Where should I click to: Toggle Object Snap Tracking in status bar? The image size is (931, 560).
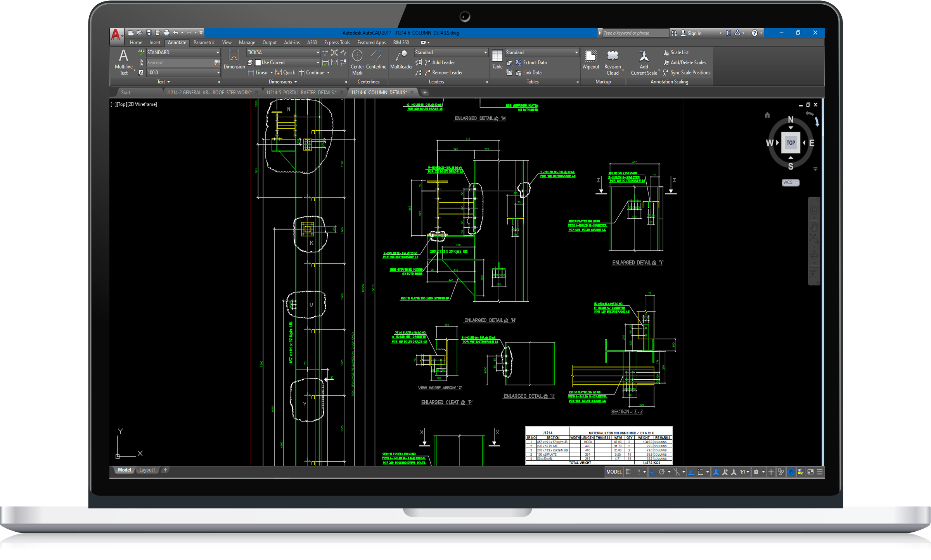[691, 472]
